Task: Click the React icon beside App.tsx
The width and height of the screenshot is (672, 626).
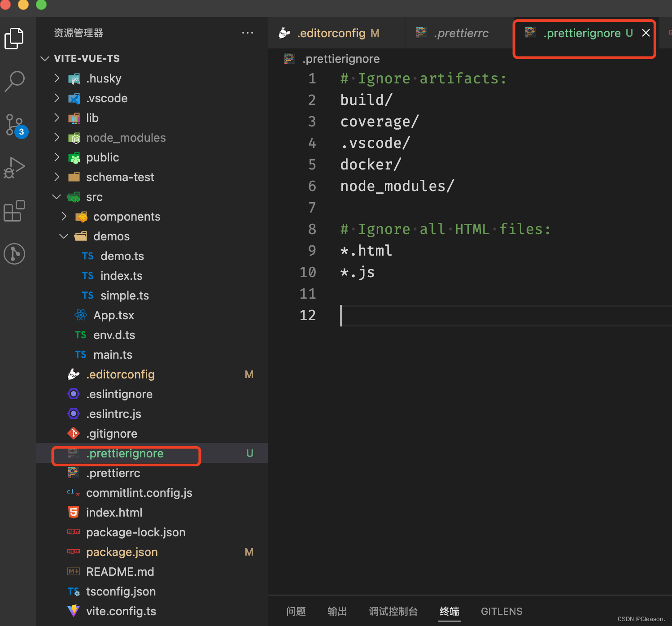Action: 81,315
